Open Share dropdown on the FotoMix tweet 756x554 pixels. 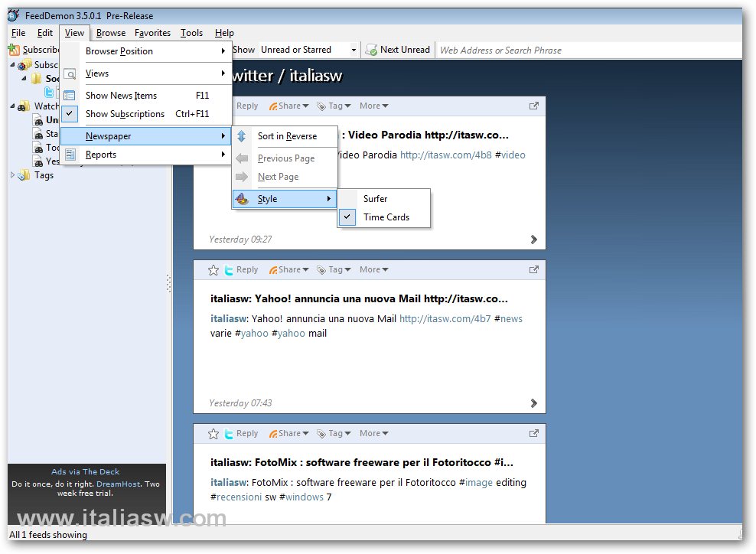pos(288,433)
